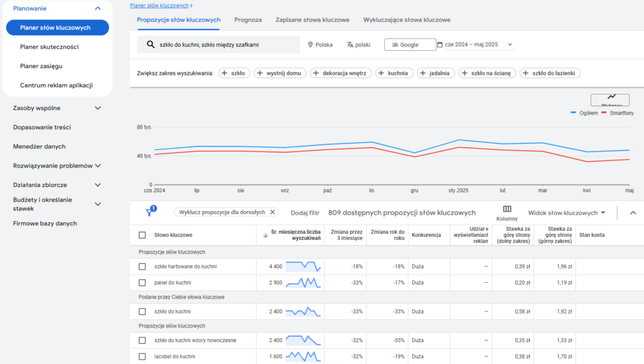
Task: Check the 'szkło hartowane do kuchni' row
Action: pyautogui.click(x=142, y=266)
